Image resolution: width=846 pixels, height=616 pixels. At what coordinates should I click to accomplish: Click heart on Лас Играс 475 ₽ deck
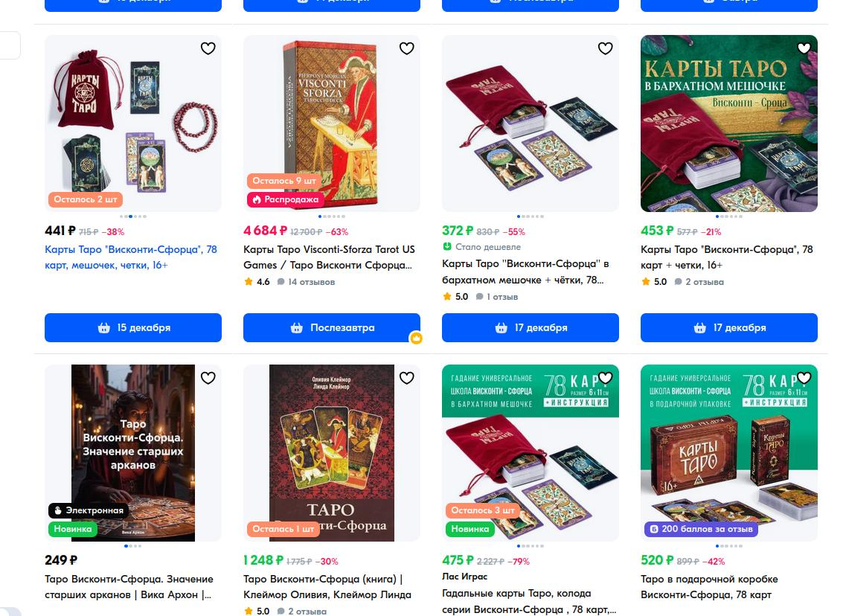point(605,378)
